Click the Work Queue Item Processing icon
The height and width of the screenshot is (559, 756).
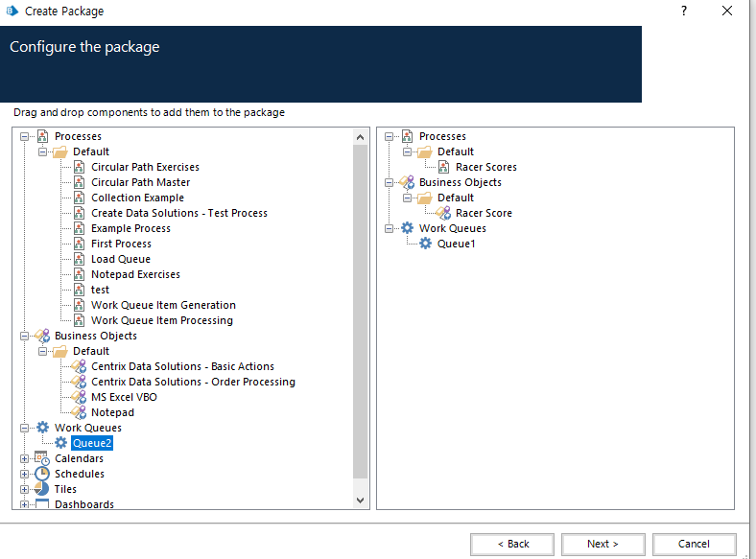click(x=80, y=320)
